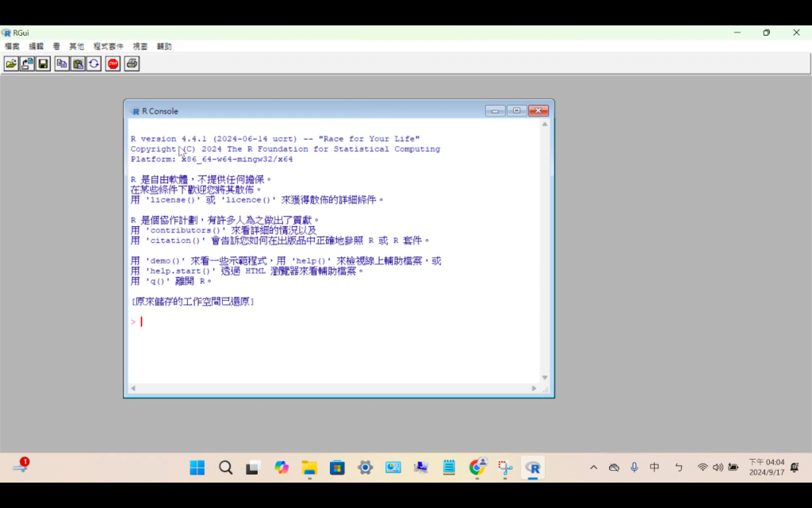Click the Platform x86_64-w64-mingw32/x64 line
Viewport: 812px width, 508px height.
point(211,159)
